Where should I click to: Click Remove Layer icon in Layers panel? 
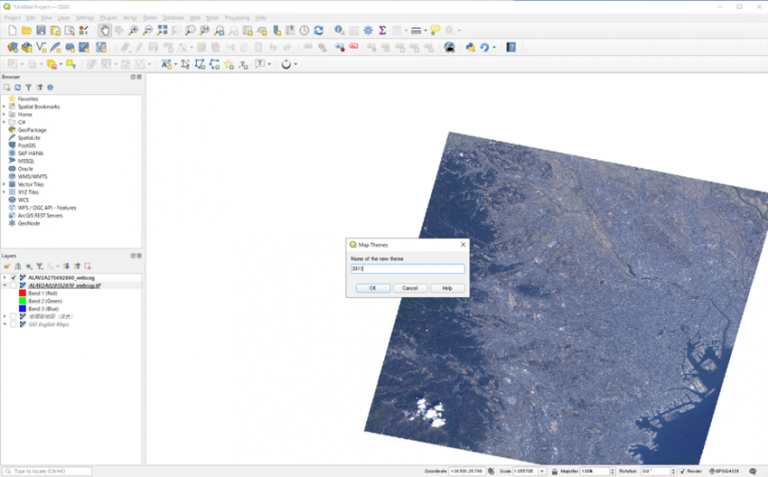[88, 266]
